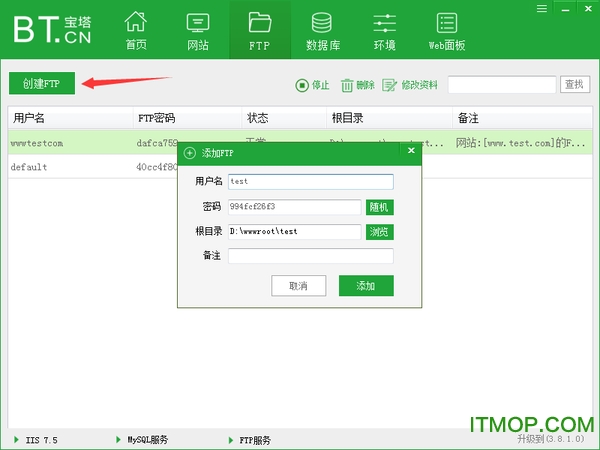Close the BT.CN main window
The width and height of the screenshot is (600, 450).
[x=589, y=8]
